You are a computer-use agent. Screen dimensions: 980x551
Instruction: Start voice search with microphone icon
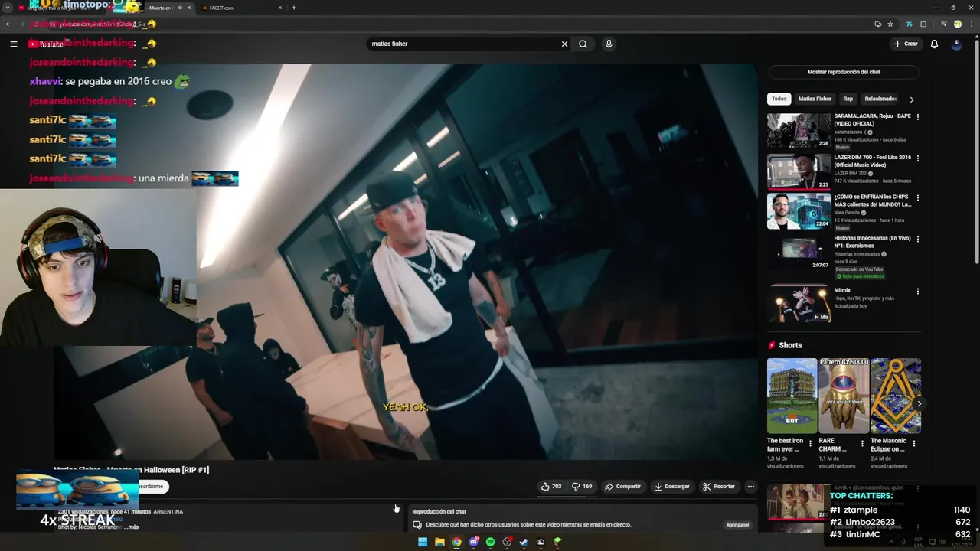(609, 44)
